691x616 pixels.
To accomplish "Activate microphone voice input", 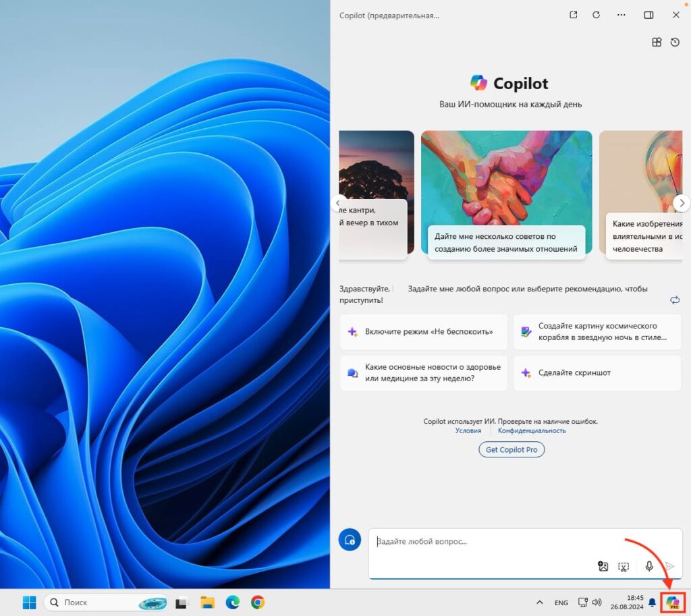I will pyautogui.click(x=649, y=566).
